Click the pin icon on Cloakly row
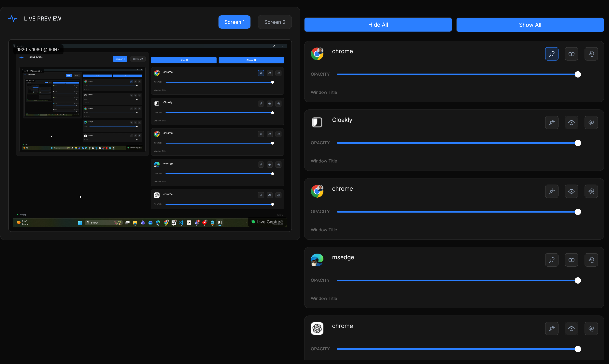The image size is (609, 364). pos(552,122)
